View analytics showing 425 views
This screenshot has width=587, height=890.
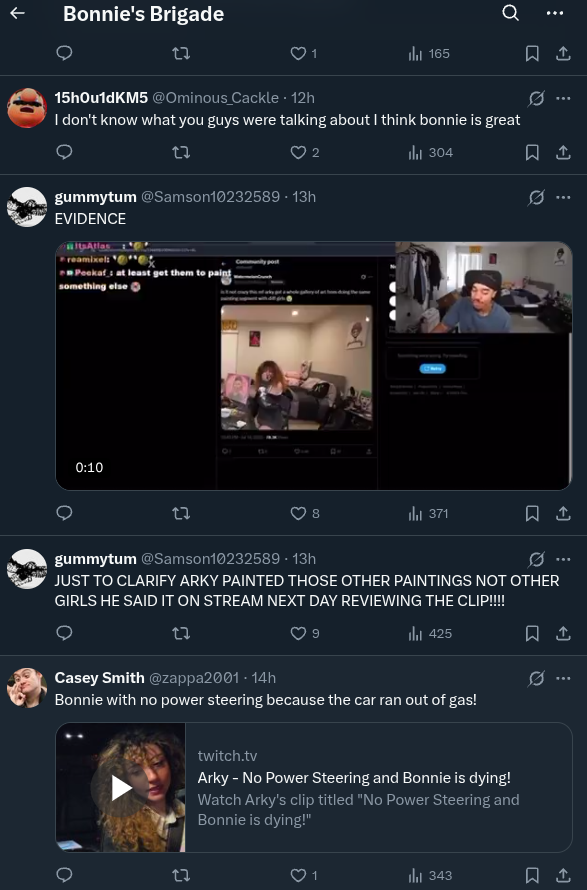click(x=430, y=633)
